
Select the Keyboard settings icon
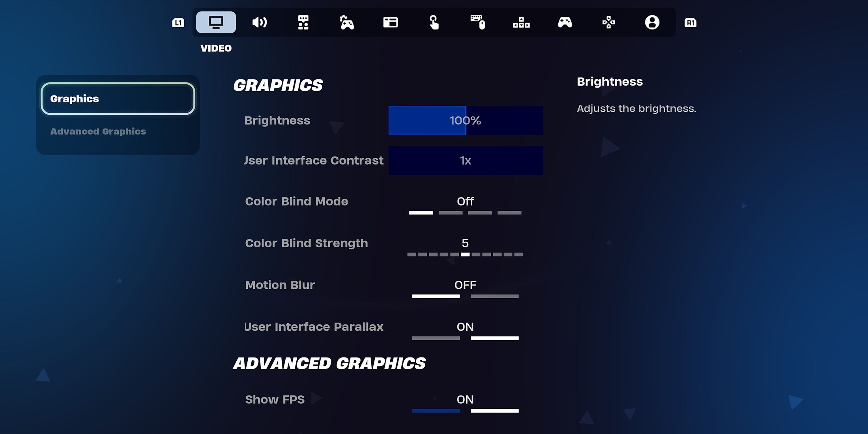[477, 22]
